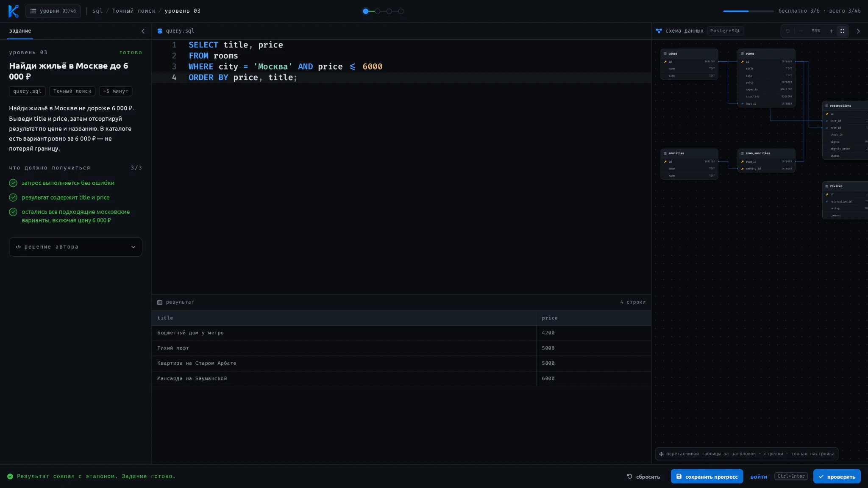
Task: Collapse the task panel with the left chevron
Action: click(143, 31)
